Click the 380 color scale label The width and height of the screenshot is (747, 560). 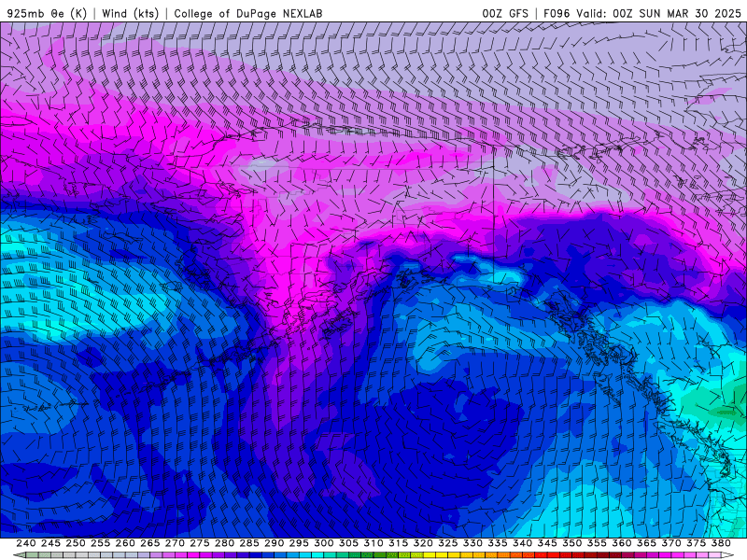[x=721, y=543]
